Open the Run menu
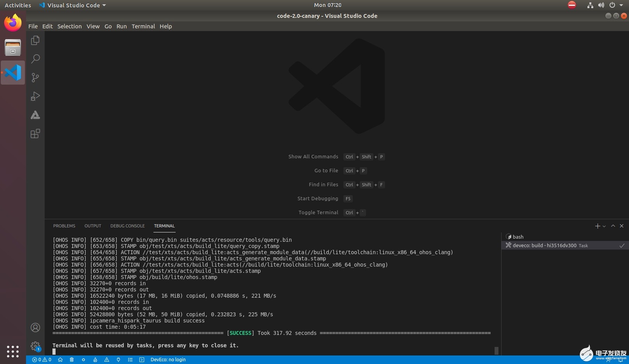Image resolution: width=629 pixels, height=364 pixels. click(x=122, y=26)
